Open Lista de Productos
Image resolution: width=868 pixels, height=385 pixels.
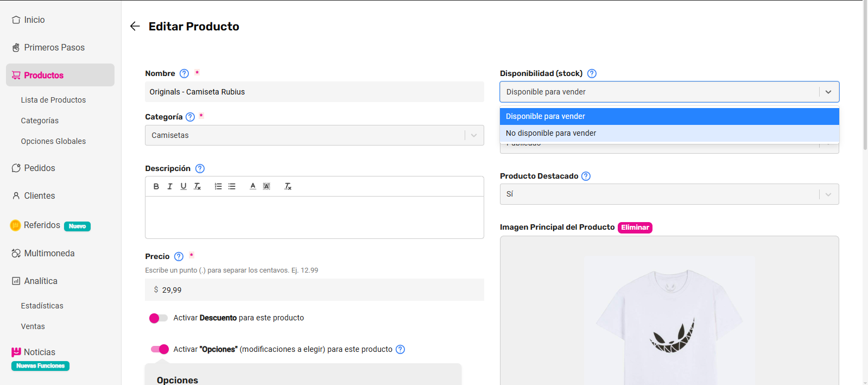(x=53, y=100)
